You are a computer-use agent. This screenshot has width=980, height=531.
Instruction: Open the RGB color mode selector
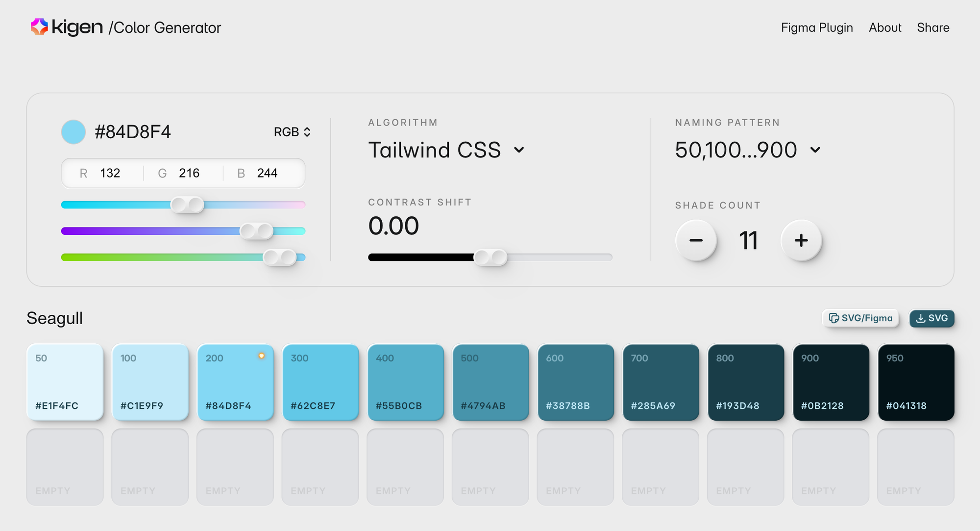pyautogui.click(x=292, y=132)
